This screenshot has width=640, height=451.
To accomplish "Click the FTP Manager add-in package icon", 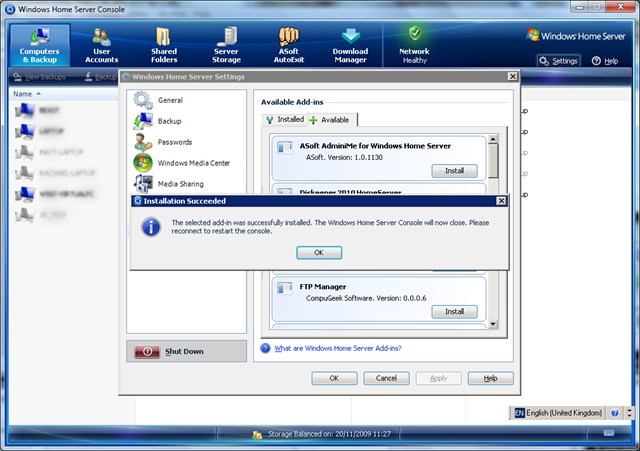I will 285,288.
